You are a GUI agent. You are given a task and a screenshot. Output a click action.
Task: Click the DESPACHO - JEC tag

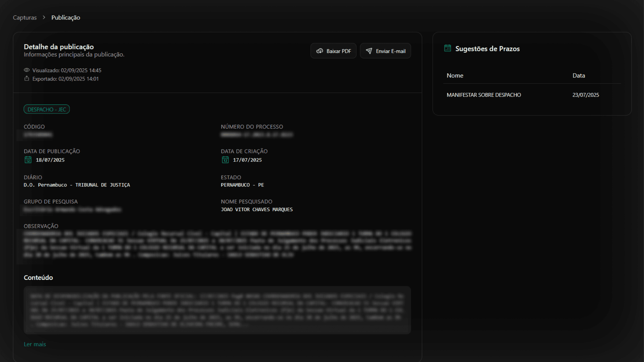click(x=47, y=109)
